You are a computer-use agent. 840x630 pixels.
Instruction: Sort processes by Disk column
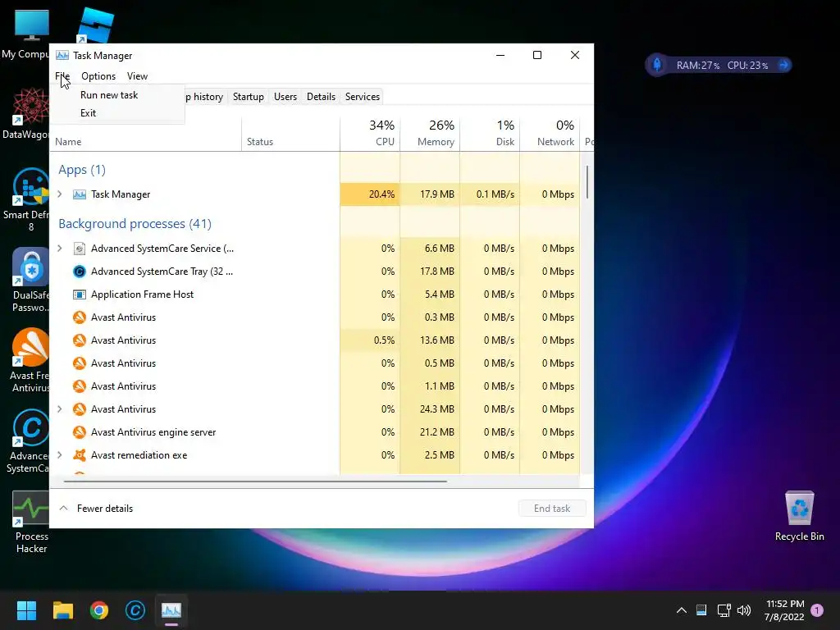491,132
